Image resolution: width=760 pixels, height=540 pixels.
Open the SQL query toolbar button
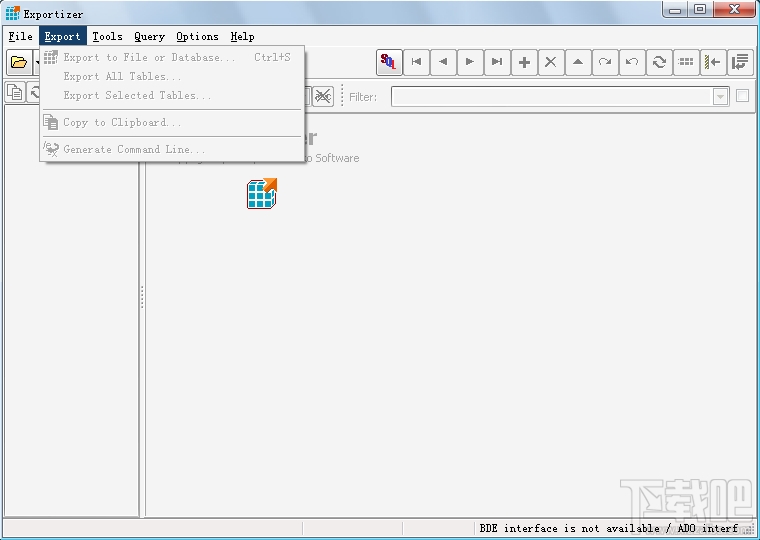389,62
